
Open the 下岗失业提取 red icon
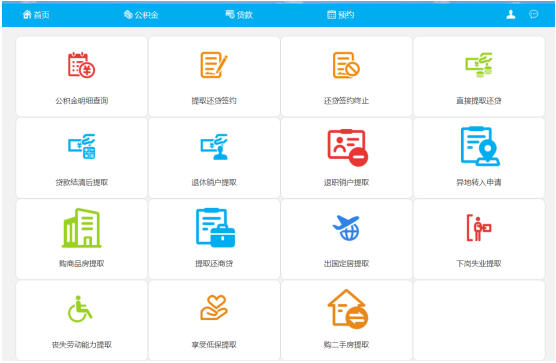pos(479,228)
